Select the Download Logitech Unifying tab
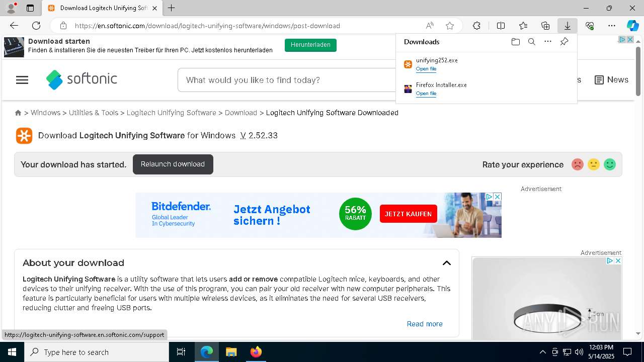 pyautogui.click(x=103, y=8)
